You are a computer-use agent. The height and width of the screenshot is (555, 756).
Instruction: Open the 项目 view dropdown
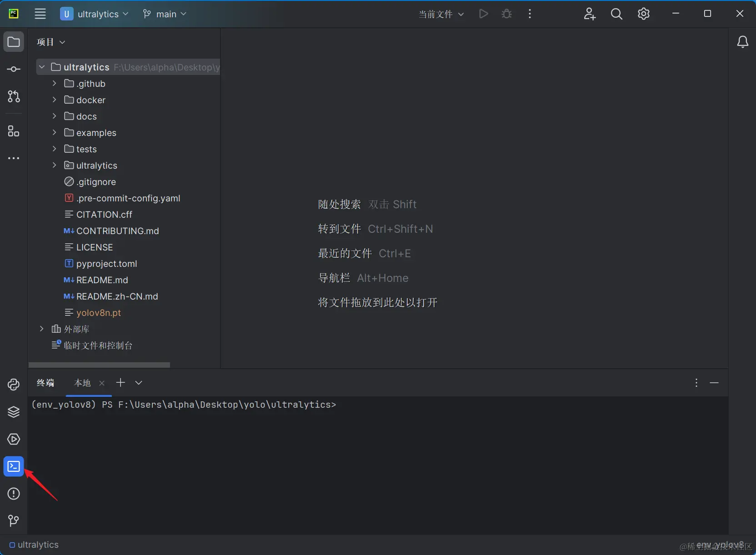coord(51,42)
